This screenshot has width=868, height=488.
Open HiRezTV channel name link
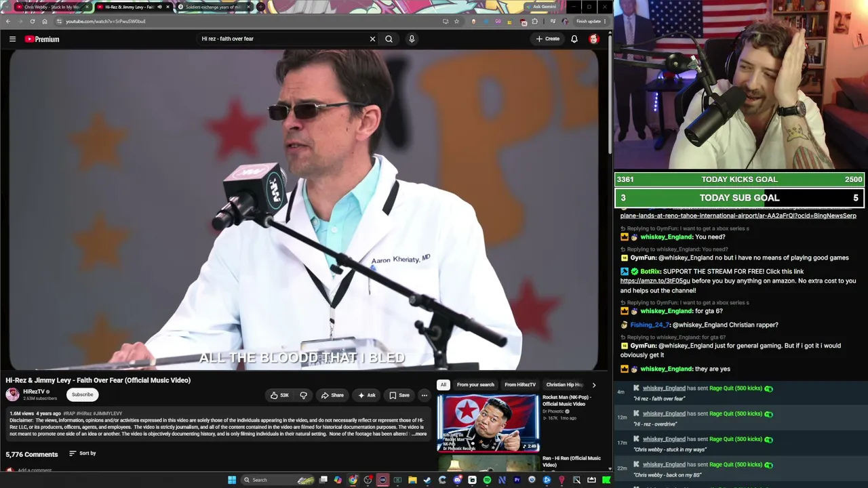[x=34, y=392]
